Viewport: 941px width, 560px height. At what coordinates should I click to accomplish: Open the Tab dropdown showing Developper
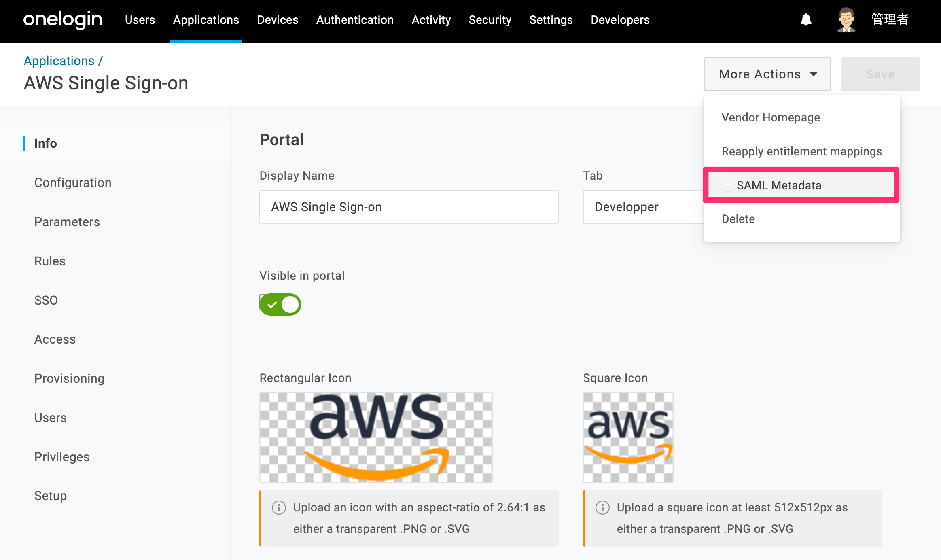(643, 207)
